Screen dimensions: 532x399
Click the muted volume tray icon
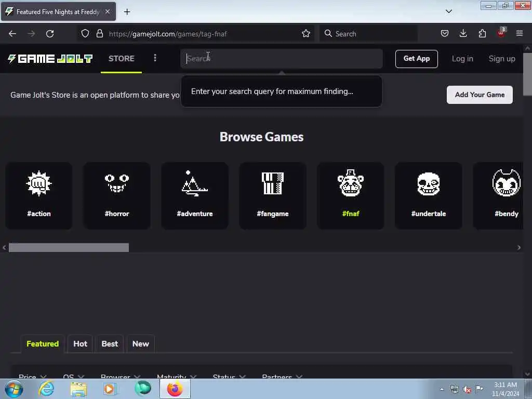click(467, 389)
